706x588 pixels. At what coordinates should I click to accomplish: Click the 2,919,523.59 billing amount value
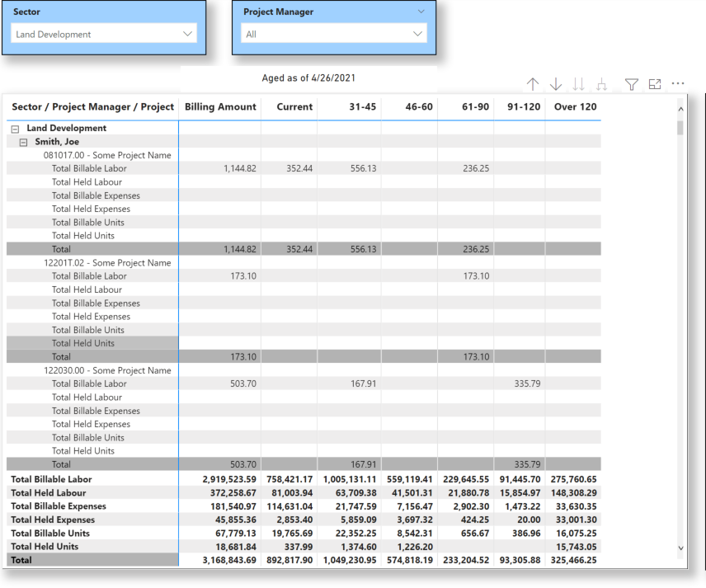point(229,479)
